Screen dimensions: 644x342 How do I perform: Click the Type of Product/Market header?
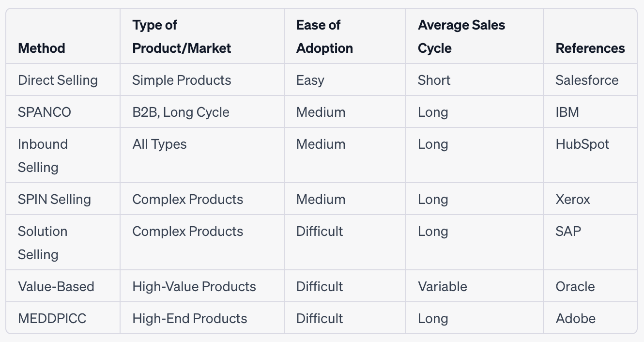click(182, 37)
